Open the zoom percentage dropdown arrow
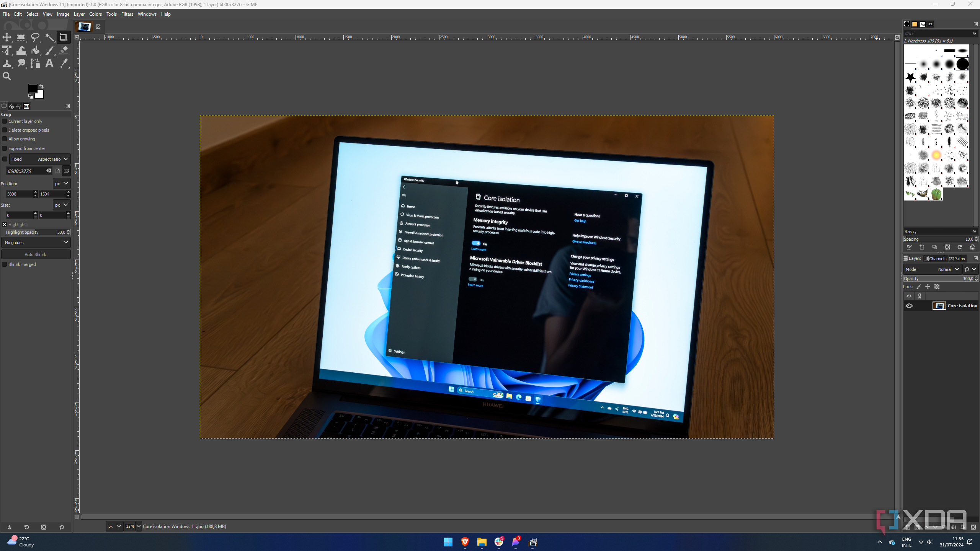This screenshot has width=980, height=551. tap(139, 527)
